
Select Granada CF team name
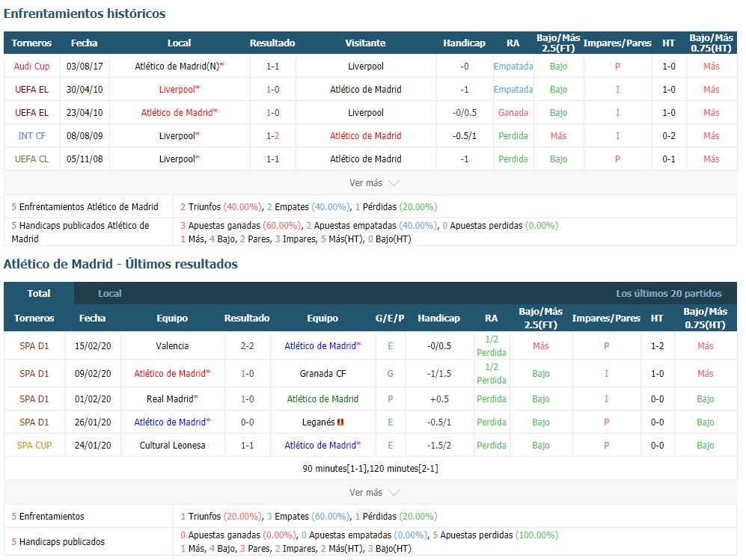(322, 374)
